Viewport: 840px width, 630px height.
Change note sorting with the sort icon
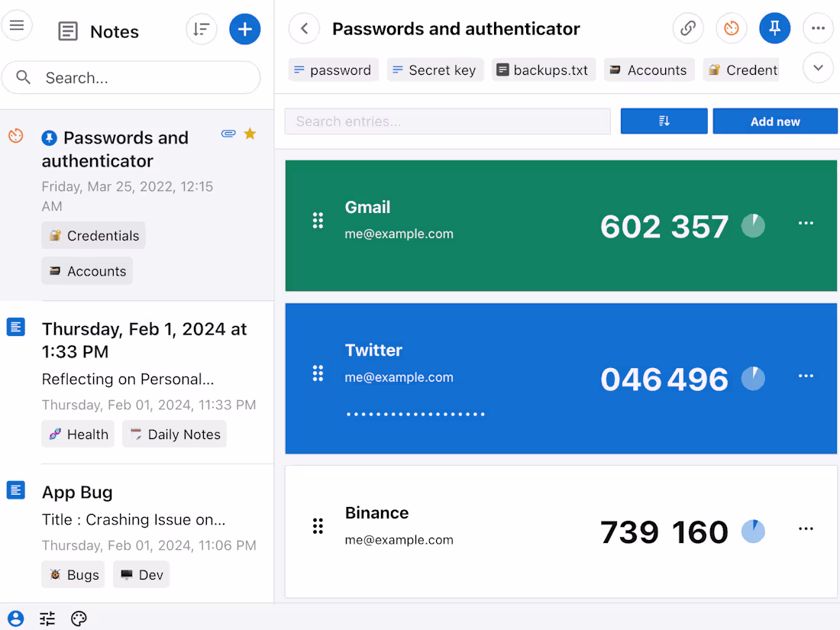pyautogui.click(x=201, y=28)
